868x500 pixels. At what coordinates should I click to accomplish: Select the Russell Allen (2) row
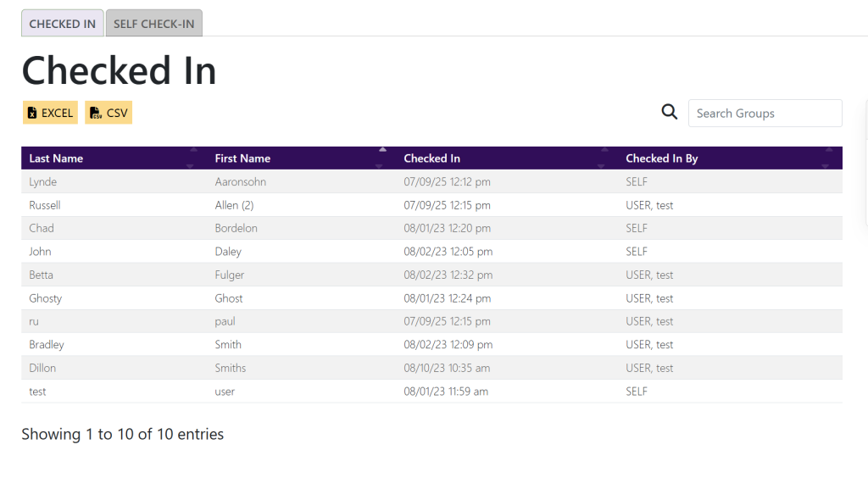tap(431, 205)
